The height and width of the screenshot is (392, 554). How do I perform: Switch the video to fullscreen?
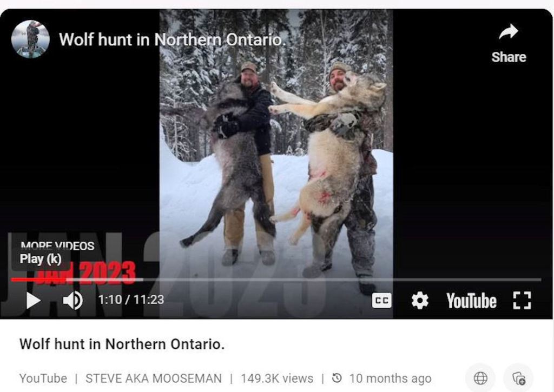522,301
